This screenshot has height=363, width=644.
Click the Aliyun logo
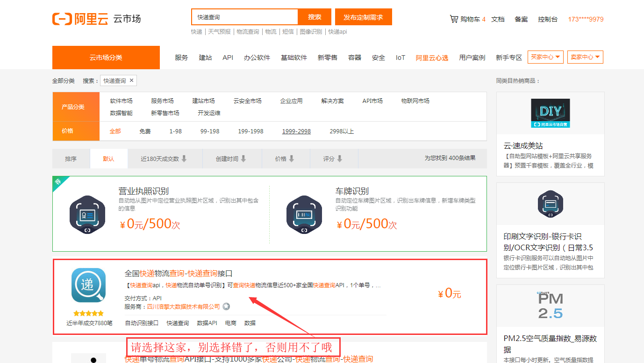click(80, 19)
